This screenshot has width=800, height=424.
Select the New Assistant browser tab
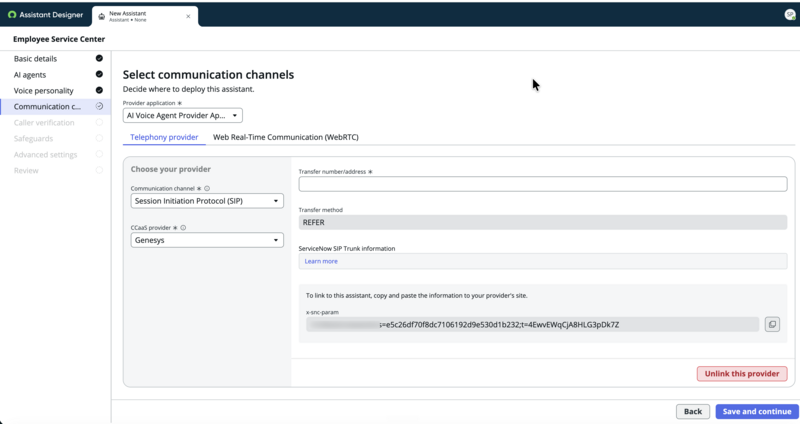(x=145, y=16)
